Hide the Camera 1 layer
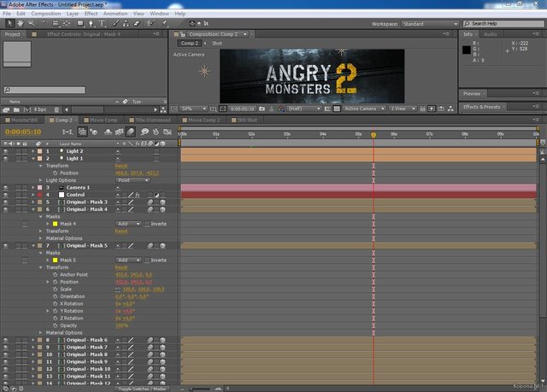Screen dimensions: 547x392 (6, 188)
